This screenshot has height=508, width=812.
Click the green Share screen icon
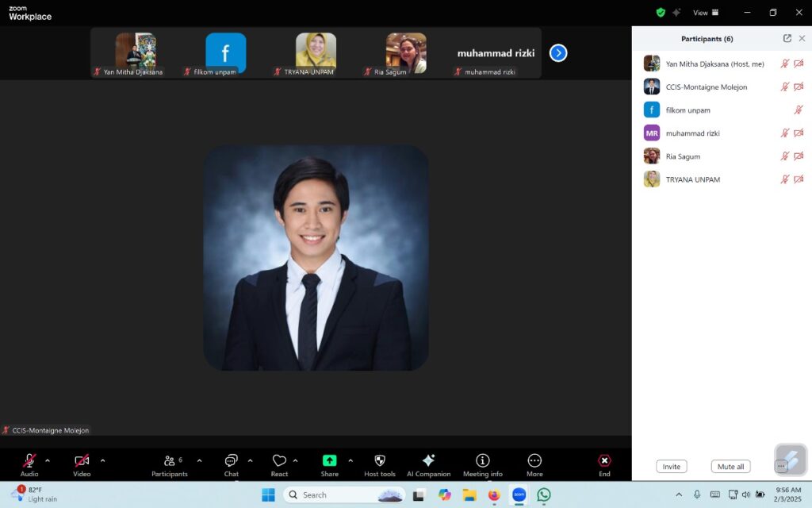(329, 460)
